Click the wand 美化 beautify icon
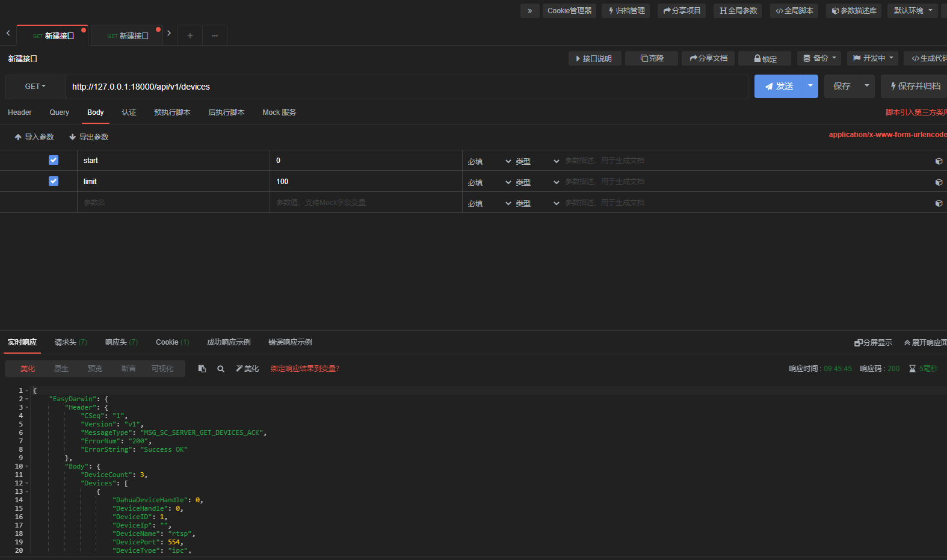The width and height of the screenshot is (947, 560). click(247, 369)
